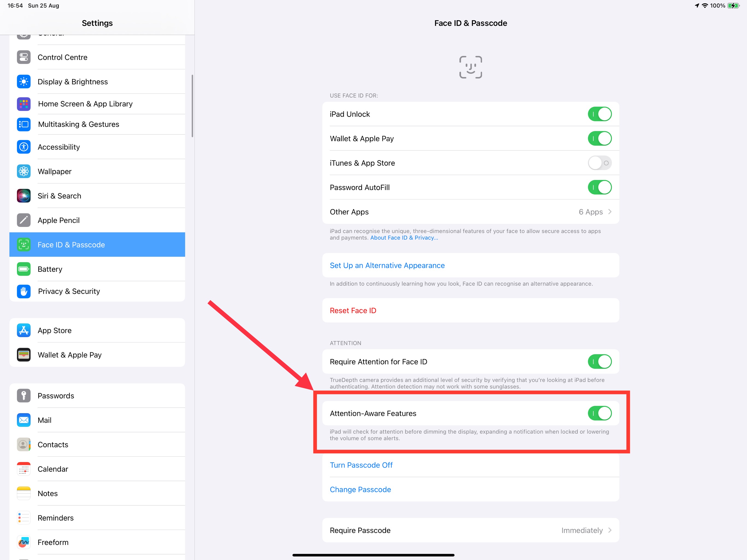747x560 pixels.
Task: Tap the Freeform row label
Action: 53,542
